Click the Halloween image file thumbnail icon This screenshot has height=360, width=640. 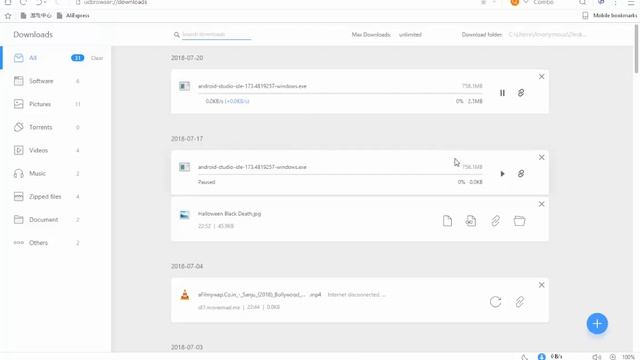(184, 215)
